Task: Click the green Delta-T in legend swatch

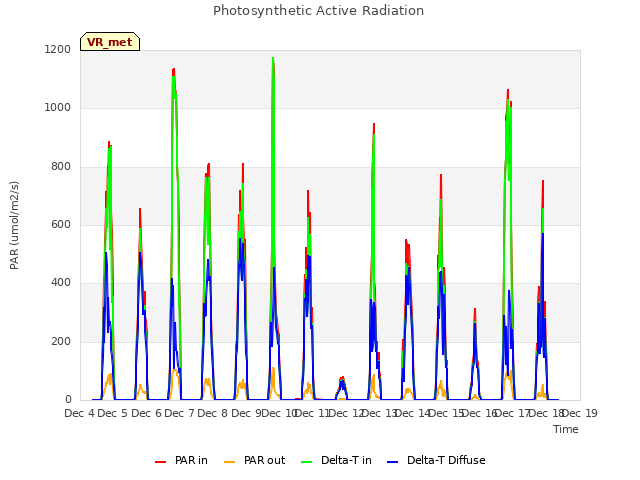Action: point(307,462)
